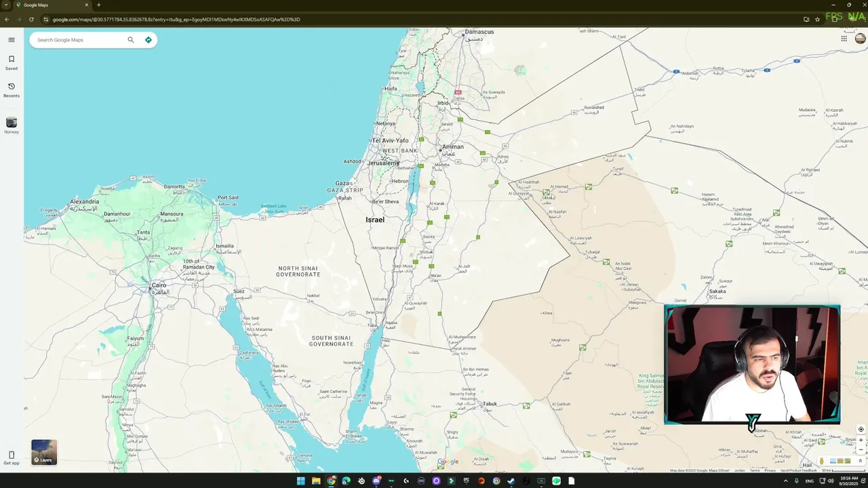Open Chrome from the taskbar
Screen dimensions: 868x488
point(332,481)
